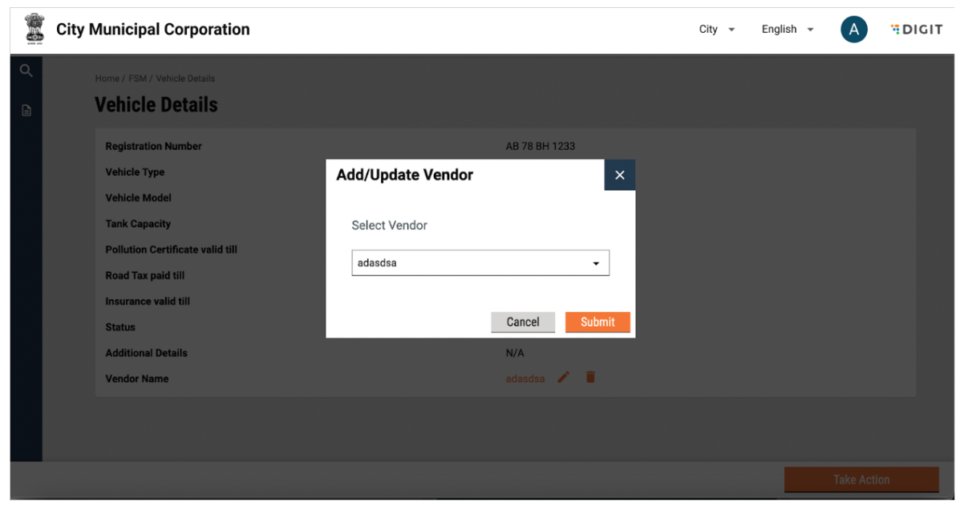Expand the City dropdown in the header
The width and height of the screenshot is (980, 511).
click(716, 30)
